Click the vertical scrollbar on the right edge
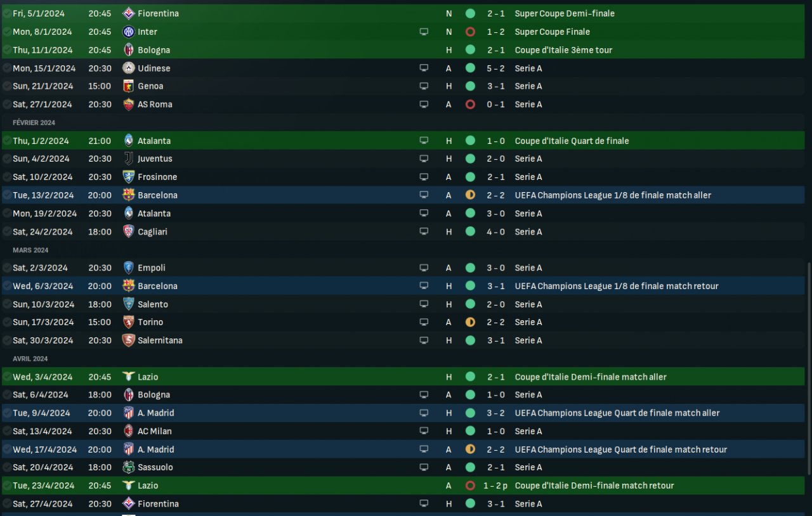This screenshot has width=812, height=516. click(808, 368)
